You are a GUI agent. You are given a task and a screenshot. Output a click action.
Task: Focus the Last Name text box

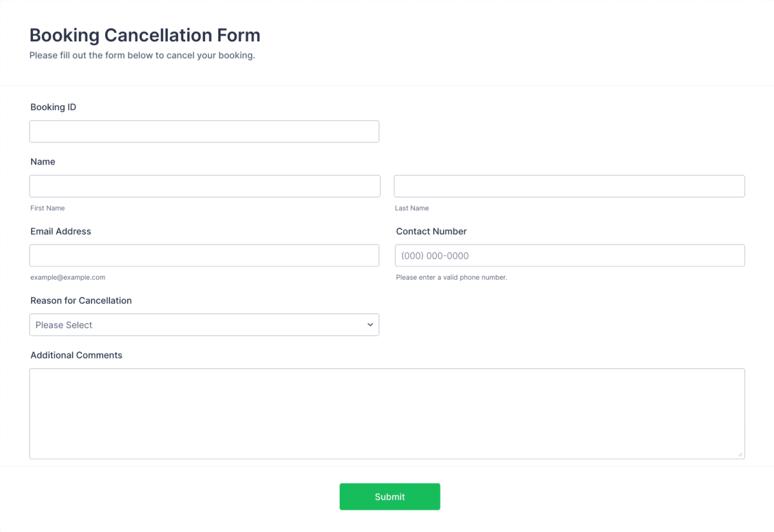[x=569, y=186]
